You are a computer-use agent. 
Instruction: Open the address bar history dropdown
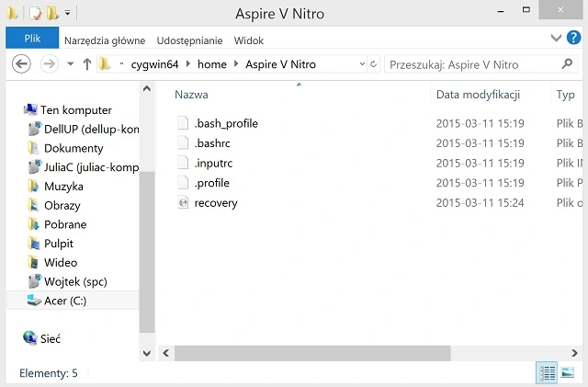click(x=359, y=64)
